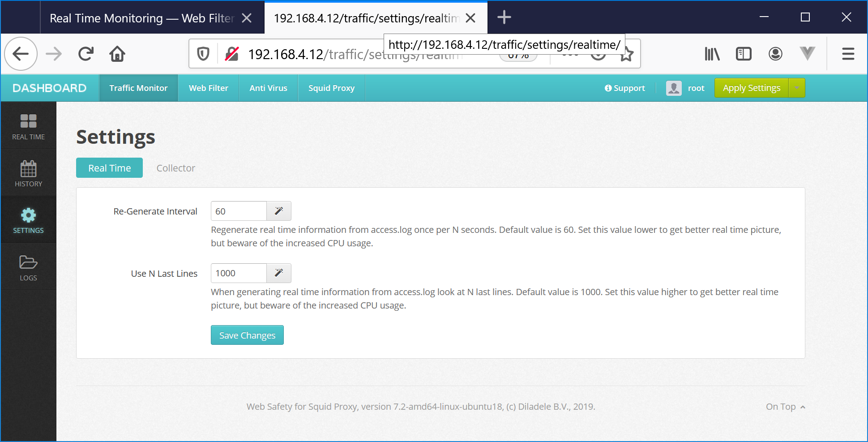
Task: Go to browser home page
Action: click(x=117, y=54)
